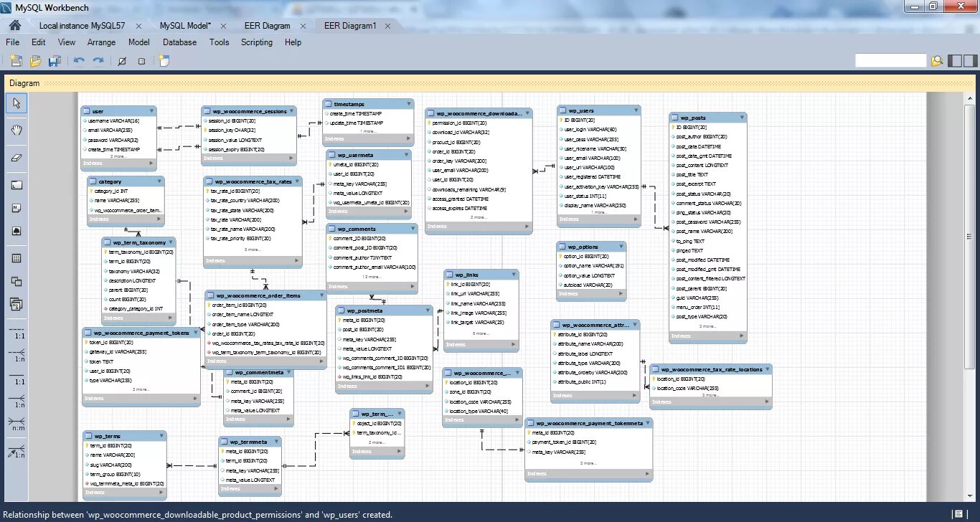The image size is (980, 522).
Task: Open the File menu
Action: (x=13, y=42)
